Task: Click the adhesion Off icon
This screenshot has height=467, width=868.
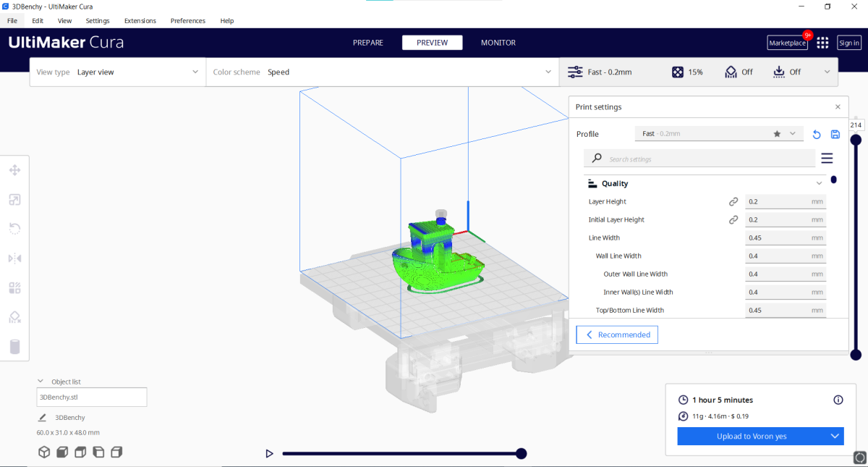Action: (x=779, y=72)
